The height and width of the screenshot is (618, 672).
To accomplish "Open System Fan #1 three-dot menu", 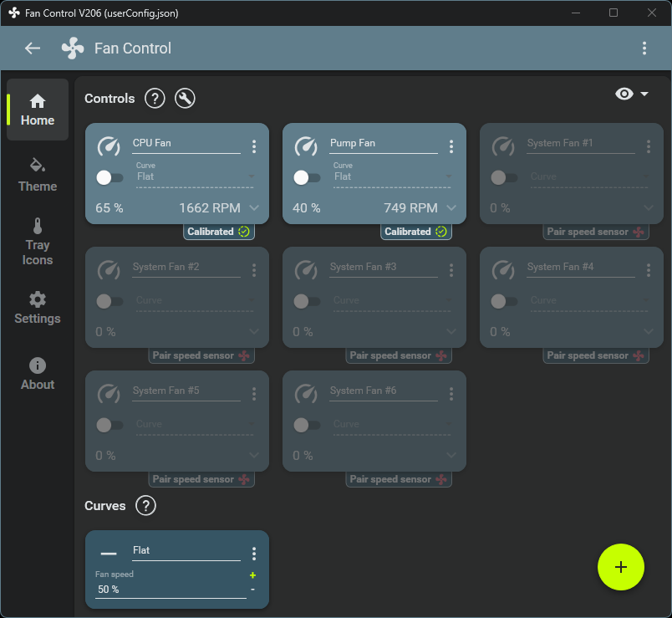I will point(649,146).
